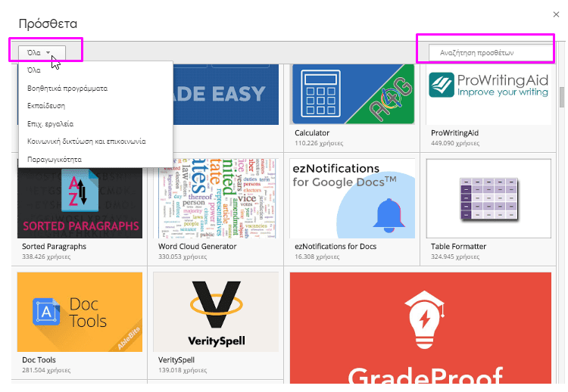The image size is (568, 392).
Task: Click the 110.226 χρήστες count
Action: [319, 143]
